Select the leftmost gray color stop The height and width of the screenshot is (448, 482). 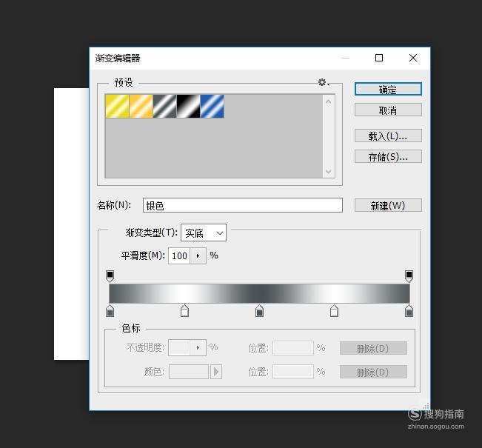pos(110,311)
